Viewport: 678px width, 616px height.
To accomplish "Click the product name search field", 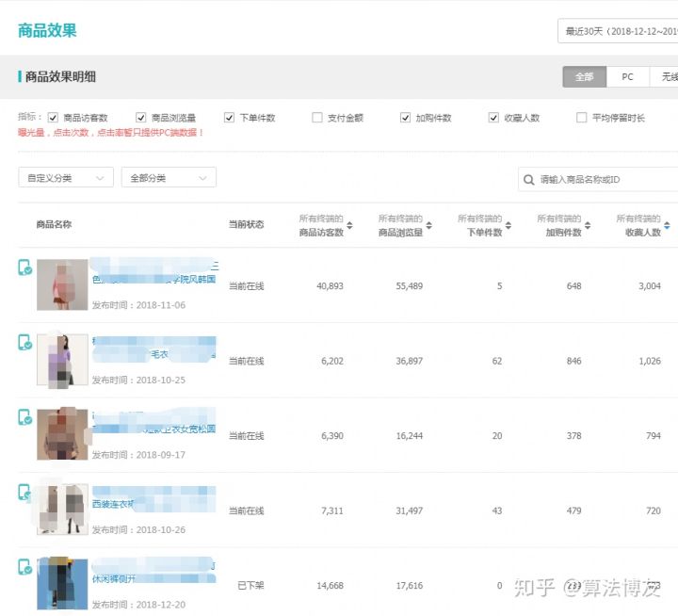I will (x=603, y=179).
